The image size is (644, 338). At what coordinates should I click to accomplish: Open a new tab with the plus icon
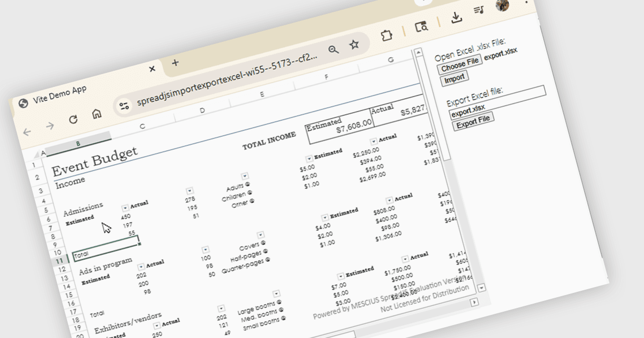pos(175,62)
